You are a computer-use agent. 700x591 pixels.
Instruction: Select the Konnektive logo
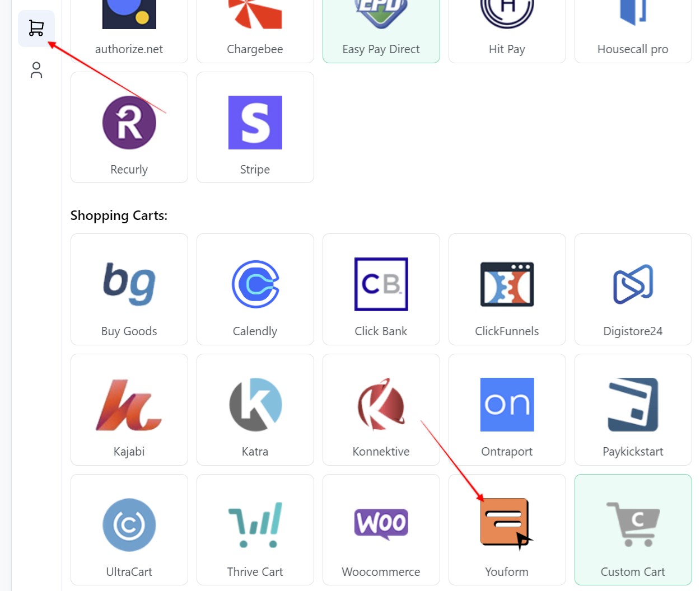[x=381, y=404]
